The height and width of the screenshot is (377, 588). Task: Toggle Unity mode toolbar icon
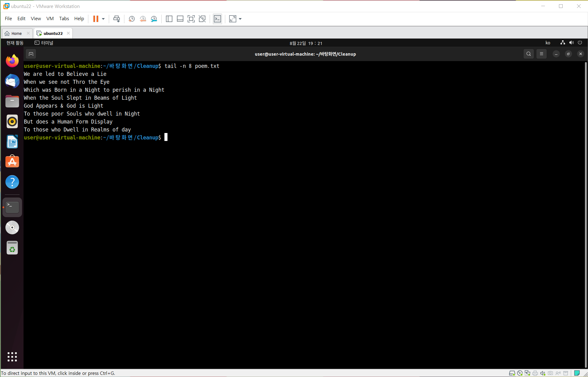[202, 19]
